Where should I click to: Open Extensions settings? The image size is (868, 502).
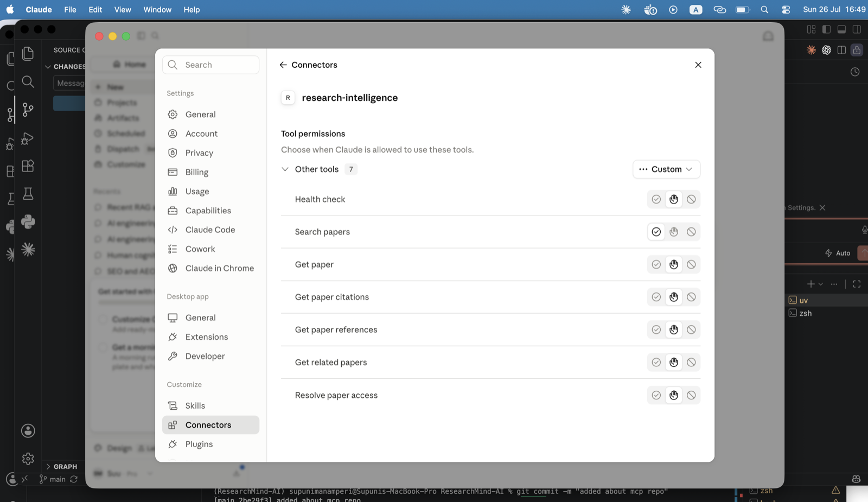pyautogui.click(x=210, y=337)
